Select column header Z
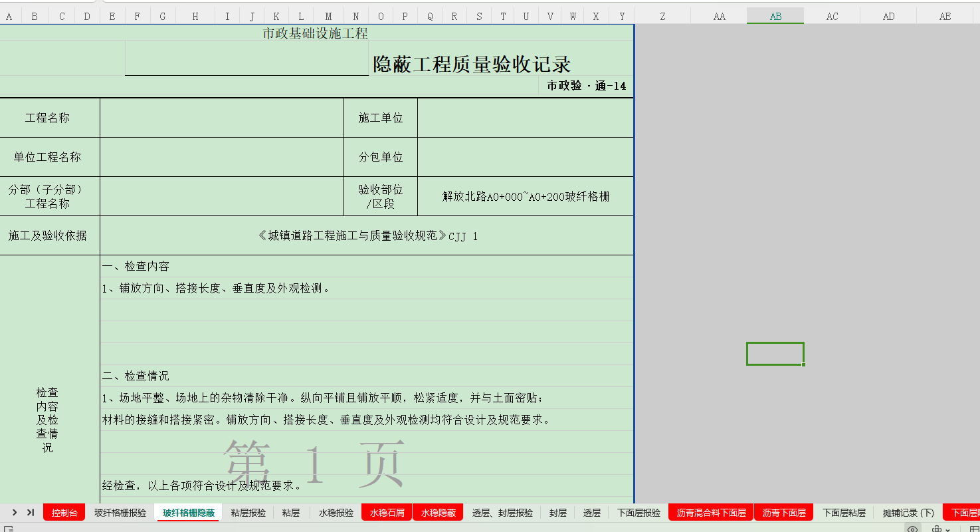 [662, 17]
